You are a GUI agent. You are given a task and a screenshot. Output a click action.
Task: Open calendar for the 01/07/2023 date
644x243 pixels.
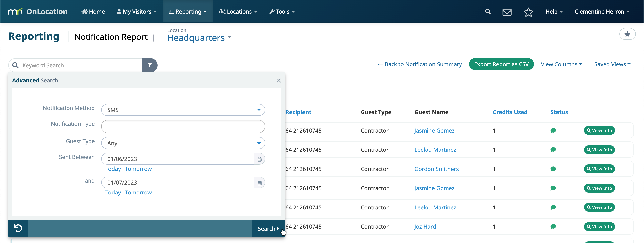[x=260, y=183]
